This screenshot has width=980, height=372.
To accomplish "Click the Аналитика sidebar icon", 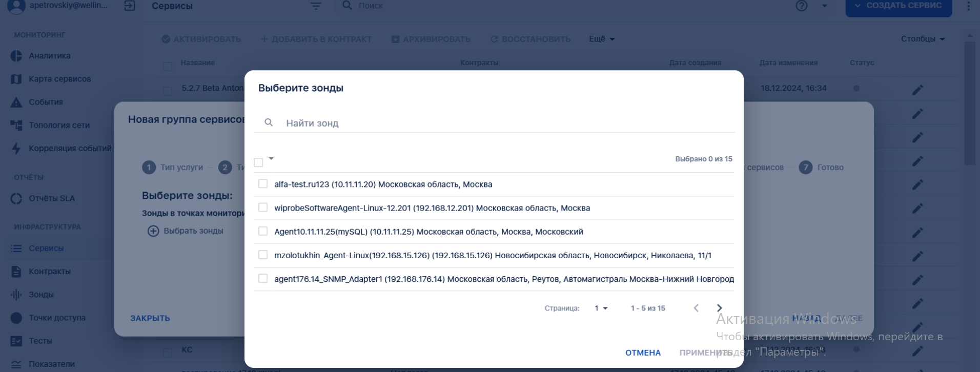I will [x=16, y=56].
